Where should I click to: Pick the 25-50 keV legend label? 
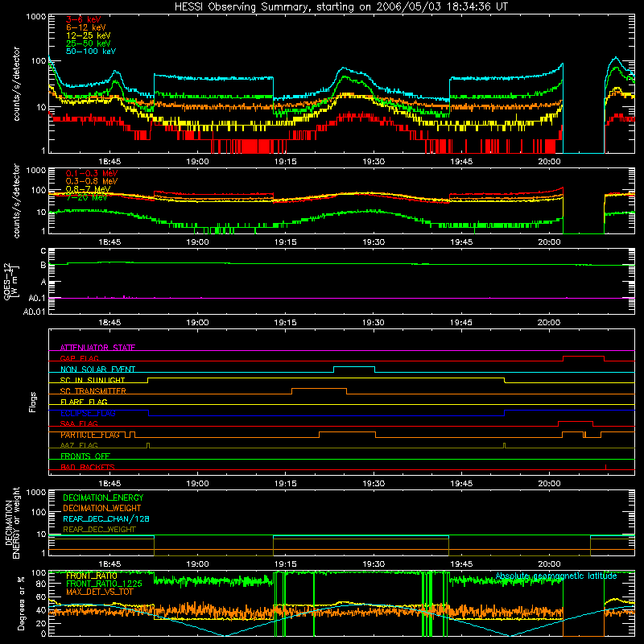(89, 43)
